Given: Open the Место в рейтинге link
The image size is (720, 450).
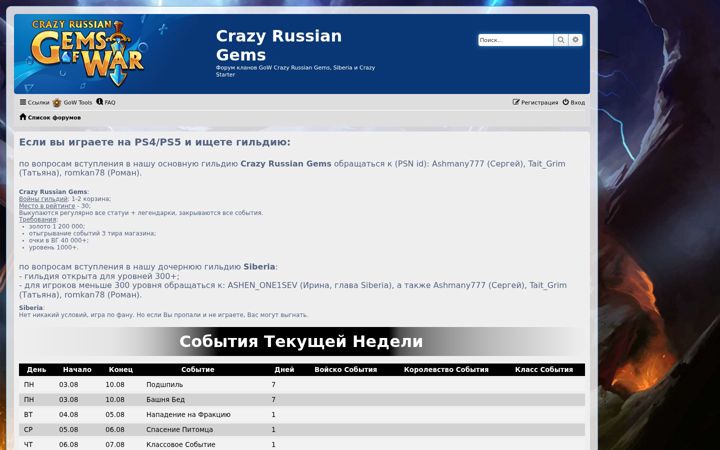Looking at the screenshot, I should click(47, 206).
